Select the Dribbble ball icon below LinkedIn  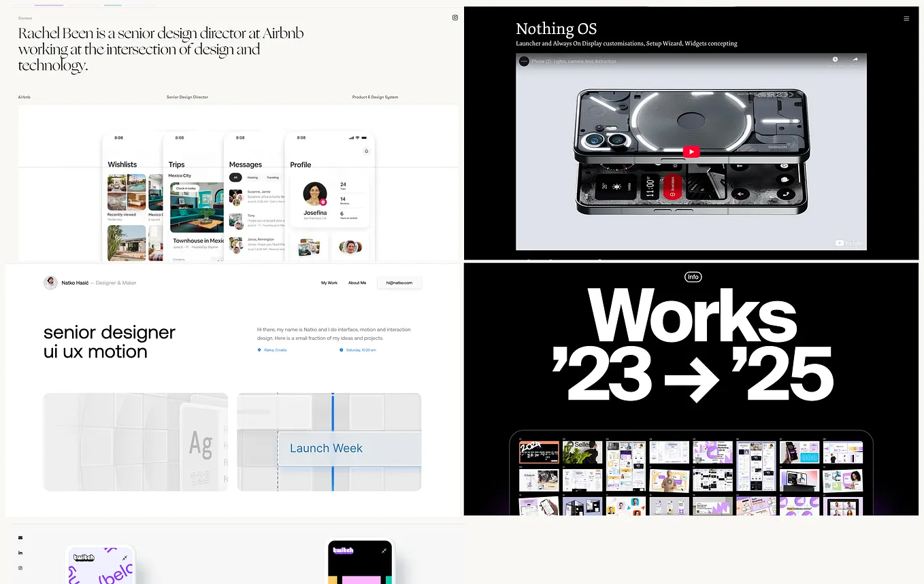click(20, 567)
